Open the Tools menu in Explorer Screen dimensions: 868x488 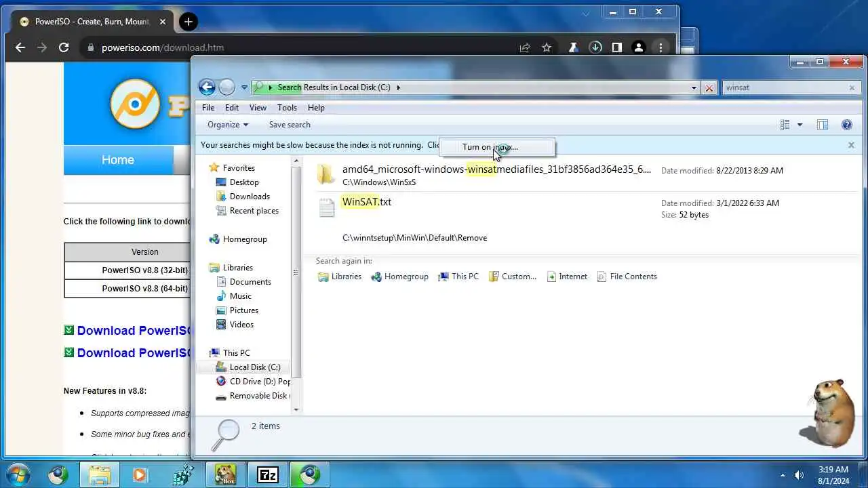[x=287, y=108]
